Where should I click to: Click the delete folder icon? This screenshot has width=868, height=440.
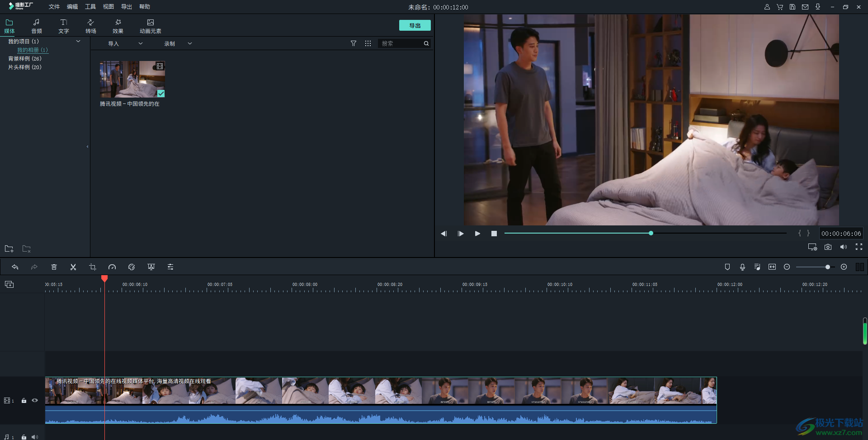27,249
